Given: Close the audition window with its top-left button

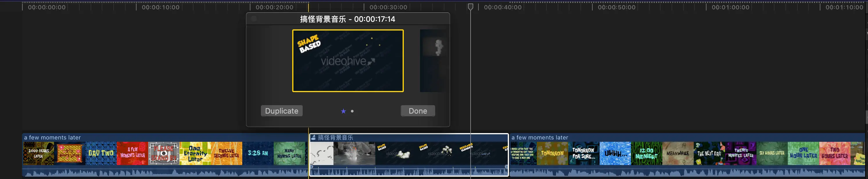Looking at the screenshot, I should pyautogui.click(x=254, y=19).
